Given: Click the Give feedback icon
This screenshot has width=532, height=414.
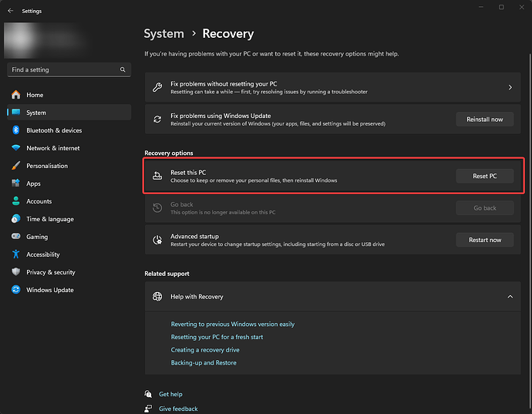Looking at the screenshot, I should pos(148,409).
